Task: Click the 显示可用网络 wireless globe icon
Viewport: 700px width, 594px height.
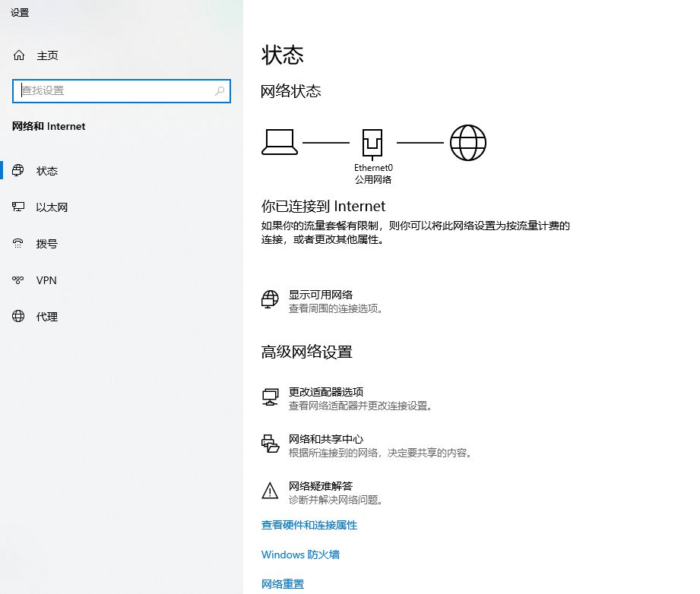Action: coord(270,299)
